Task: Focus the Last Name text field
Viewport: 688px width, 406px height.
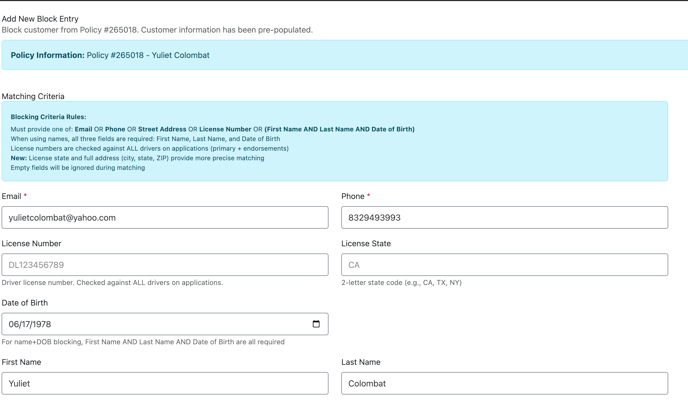Action: pos(504,383)
